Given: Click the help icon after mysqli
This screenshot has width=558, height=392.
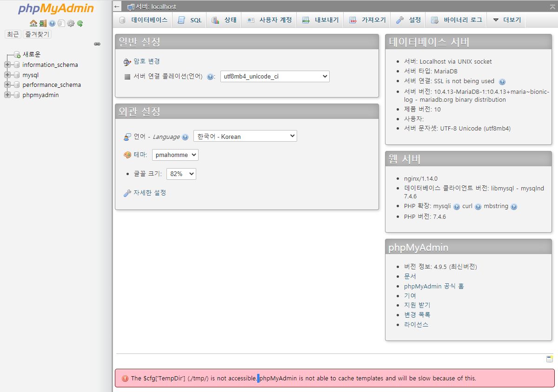Looking at the screenshot, I should point(457,207).
